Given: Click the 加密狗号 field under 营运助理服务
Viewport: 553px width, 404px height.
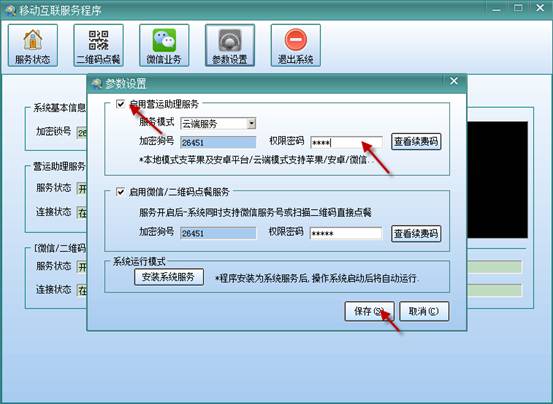Looking at the screenshot, I should (218, 142).
